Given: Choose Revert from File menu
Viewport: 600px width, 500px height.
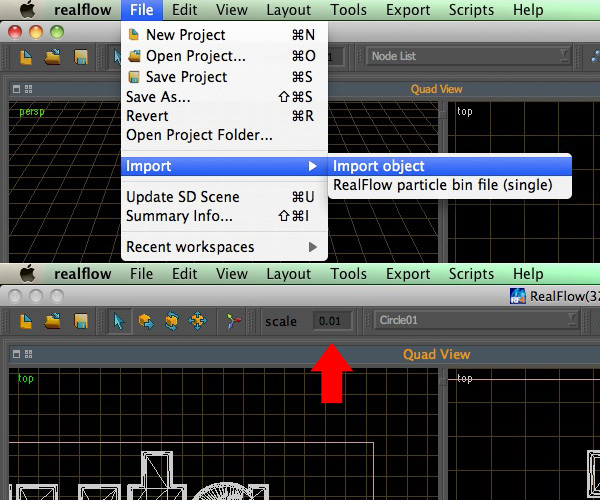Looking at the screenshot, I should coord(224,116).
